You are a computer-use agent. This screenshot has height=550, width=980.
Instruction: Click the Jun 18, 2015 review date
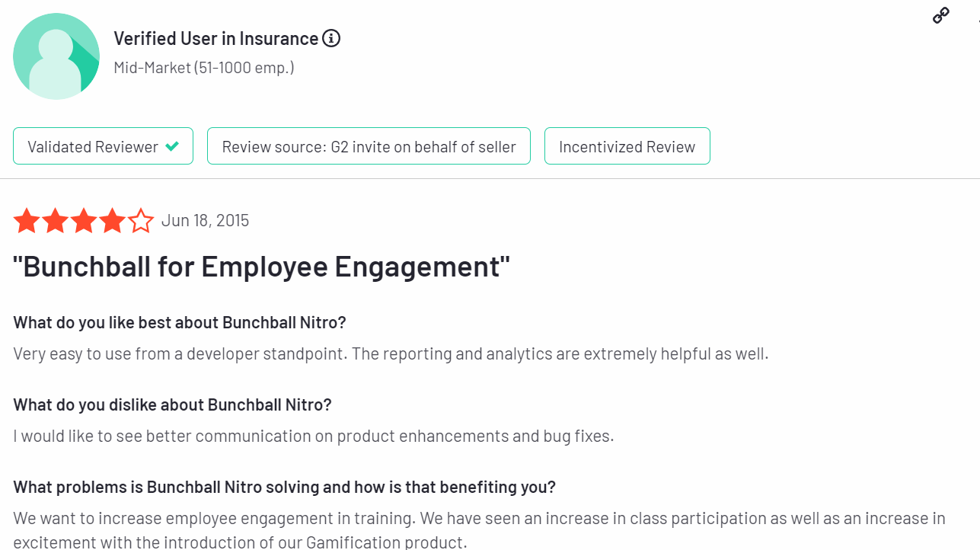pos(206,221)
